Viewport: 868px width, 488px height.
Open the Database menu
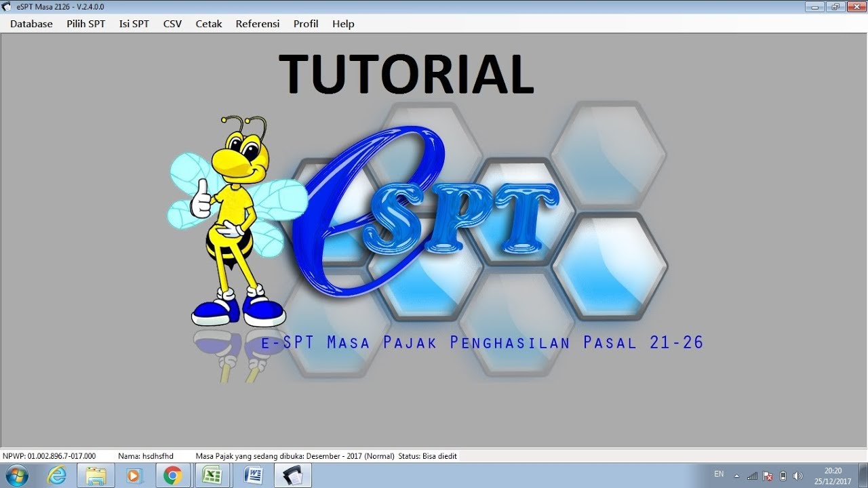click(31, 24)
